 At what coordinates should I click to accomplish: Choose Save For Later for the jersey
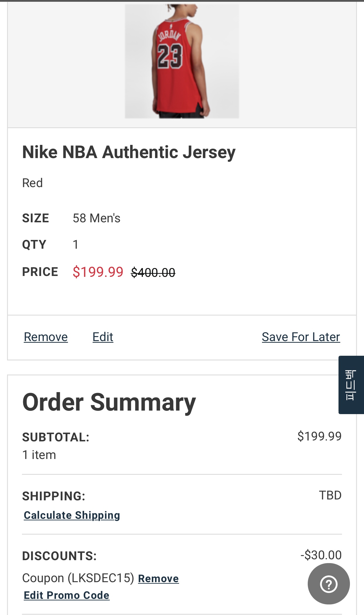[301, 337]
